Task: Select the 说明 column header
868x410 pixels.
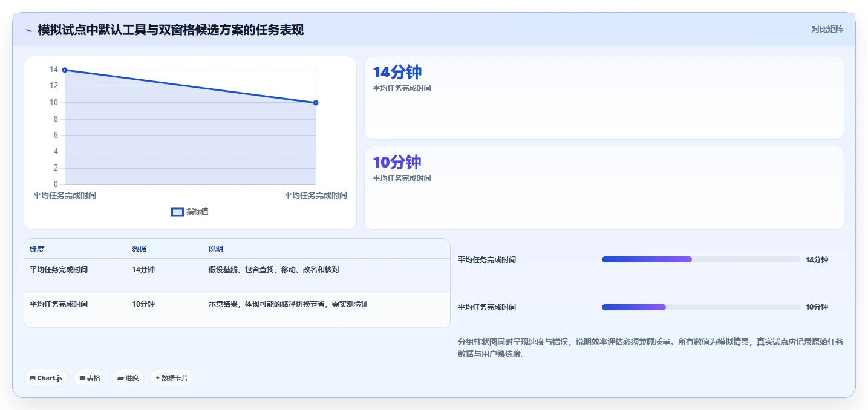Action: 216,249
